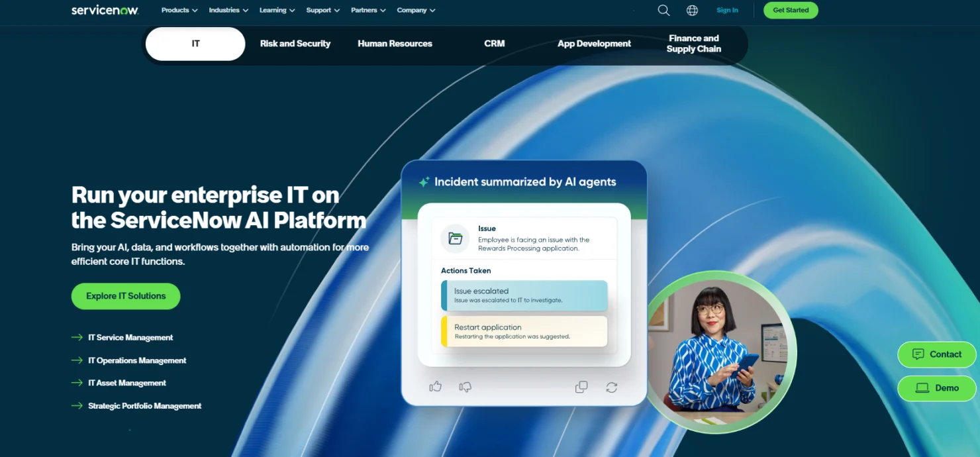Click Explore IT Solutions button
This screenshot has height=457, width=980.
(126, 296)
